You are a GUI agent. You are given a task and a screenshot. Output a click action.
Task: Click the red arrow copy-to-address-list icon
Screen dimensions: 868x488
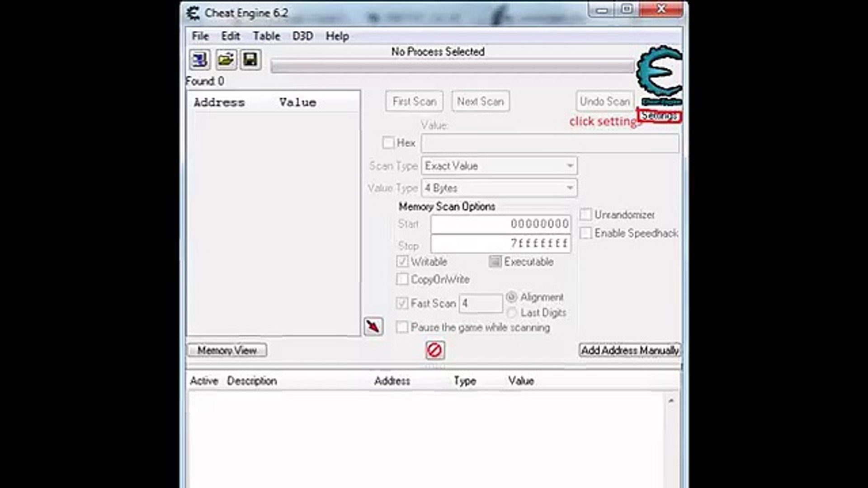[x=373, y=326]
